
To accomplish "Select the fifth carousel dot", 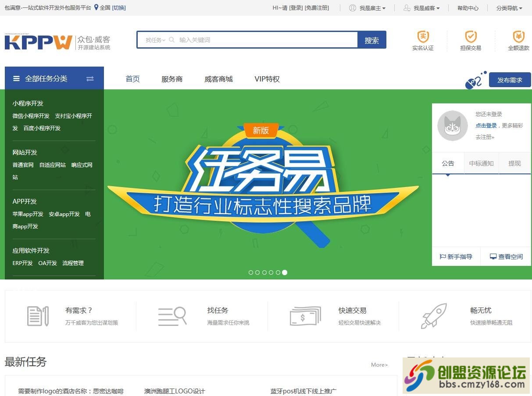I will [278, 272].
